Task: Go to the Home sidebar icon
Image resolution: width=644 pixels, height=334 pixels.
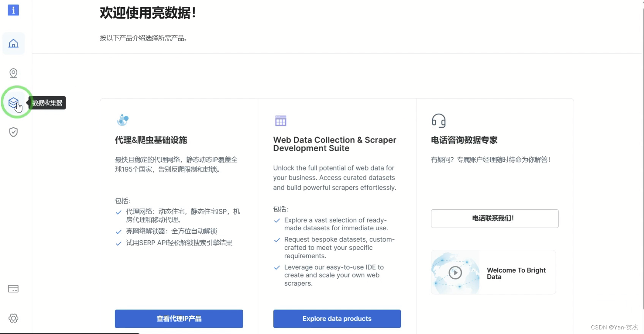Action: pos(13,43)
